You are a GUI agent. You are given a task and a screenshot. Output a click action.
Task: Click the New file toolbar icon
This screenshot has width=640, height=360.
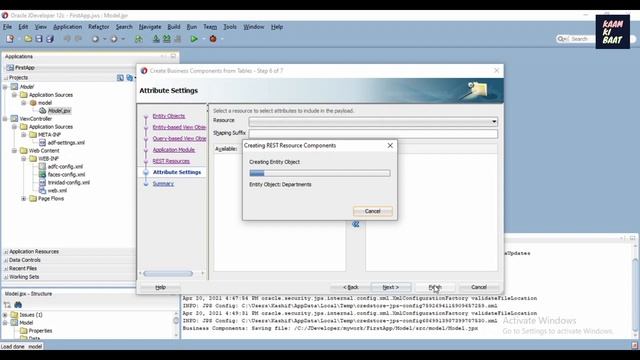10,39
